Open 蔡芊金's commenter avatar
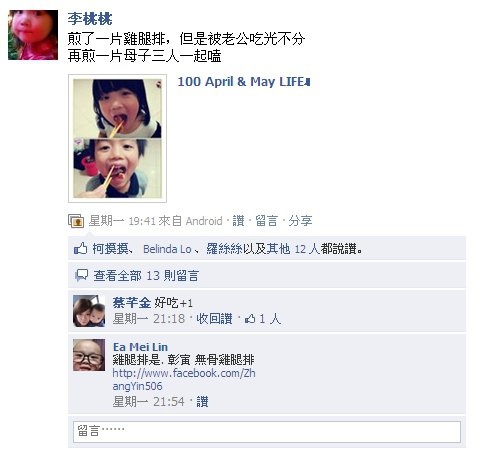 tap(89, 311)
